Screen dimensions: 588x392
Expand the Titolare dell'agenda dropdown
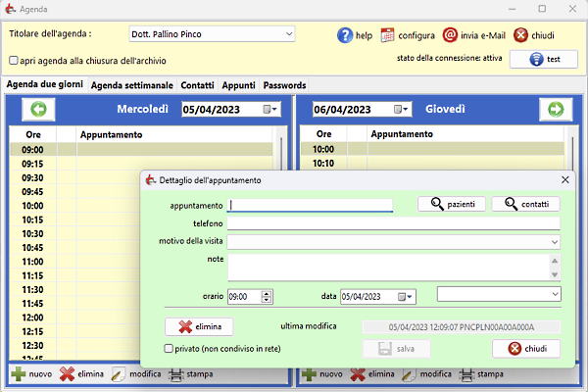pos(288,34)
